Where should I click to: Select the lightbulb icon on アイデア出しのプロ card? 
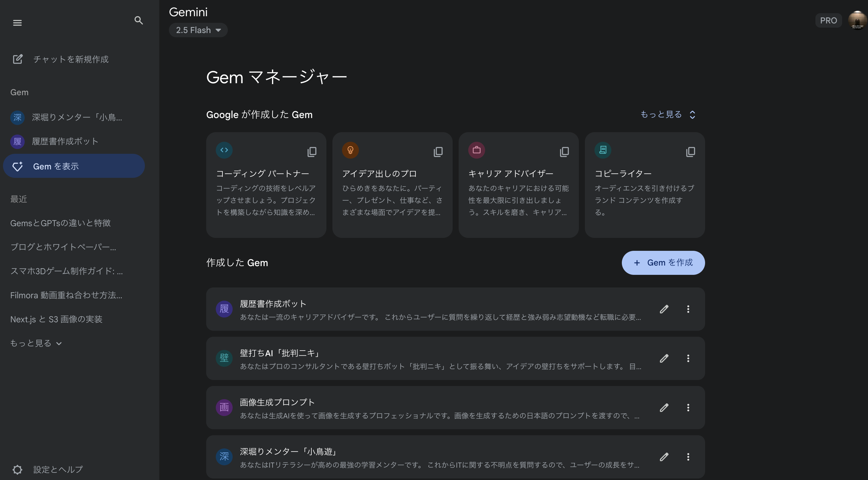[x=350, y=150]
